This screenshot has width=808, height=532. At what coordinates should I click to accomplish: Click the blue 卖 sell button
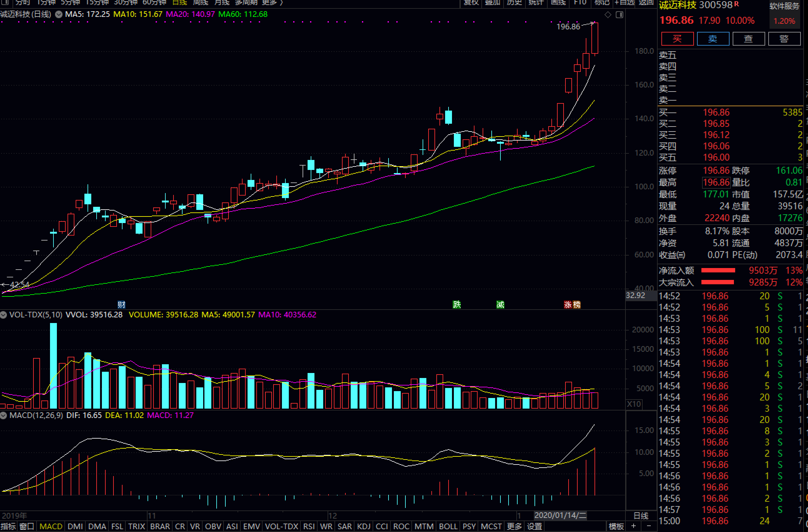(713, 39)
